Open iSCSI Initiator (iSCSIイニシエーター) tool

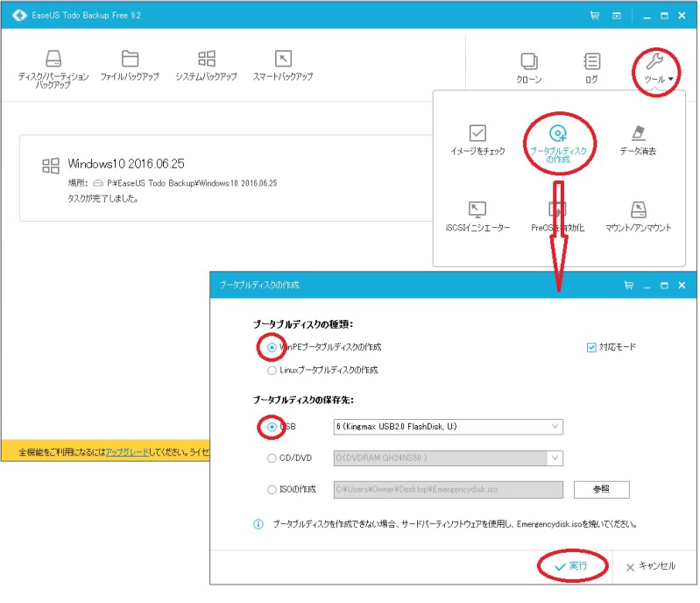point(477,216)
